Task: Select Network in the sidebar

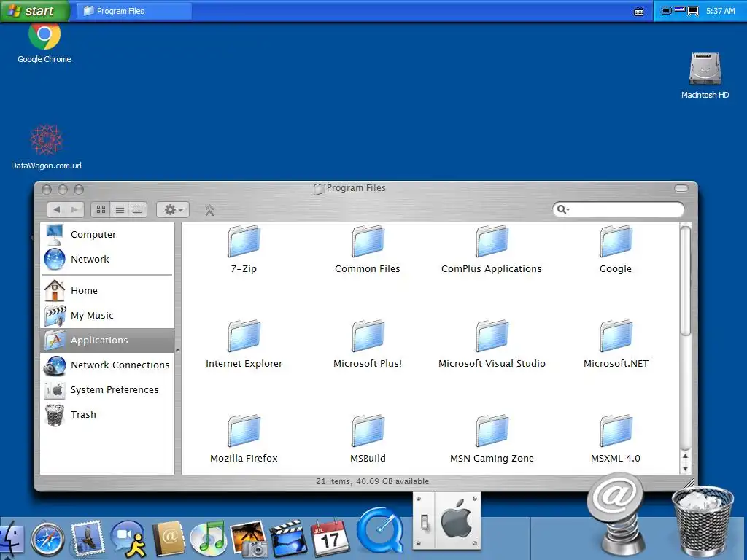Action: 107,259
